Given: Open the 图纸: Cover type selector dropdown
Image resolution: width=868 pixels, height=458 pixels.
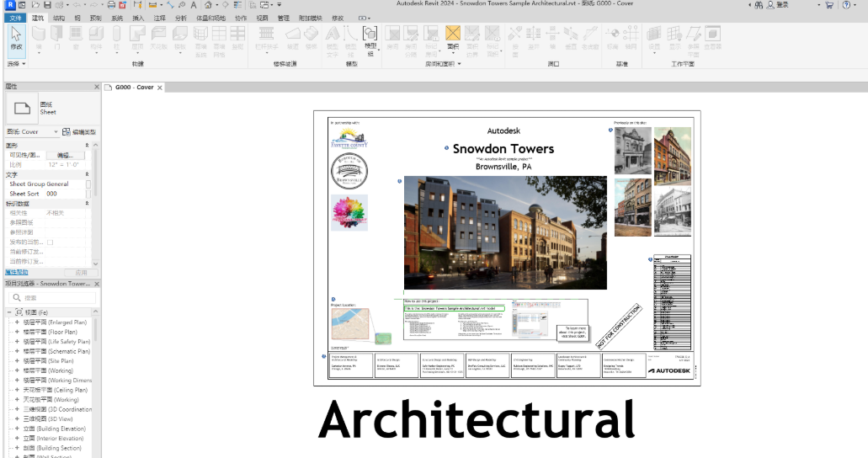Looking at the screenshot, I should click(32, 132).
